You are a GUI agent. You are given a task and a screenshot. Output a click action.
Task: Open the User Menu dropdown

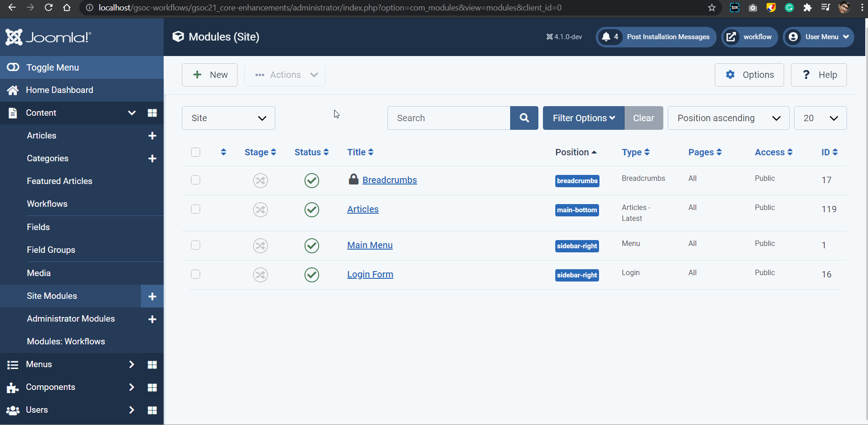click(819, 37)
